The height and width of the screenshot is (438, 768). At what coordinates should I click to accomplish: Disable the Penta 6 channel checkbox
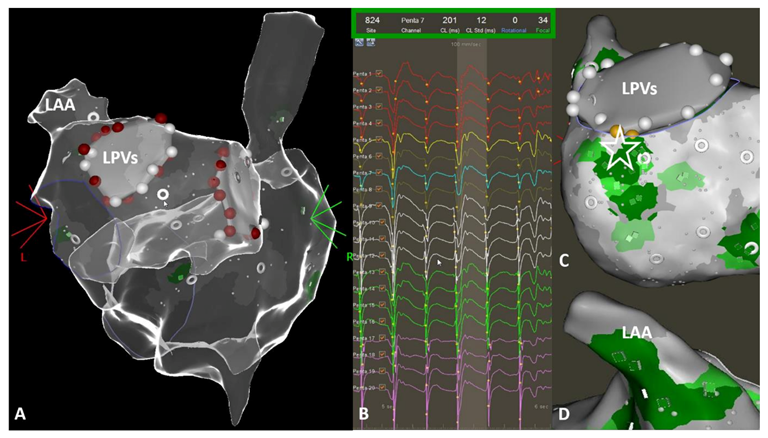point(379,156)
